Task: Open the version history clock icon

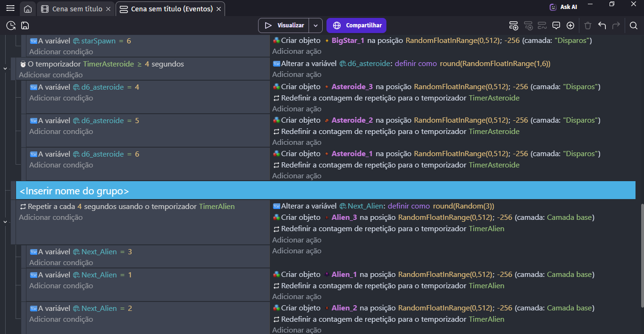Action: pos(11,25)
